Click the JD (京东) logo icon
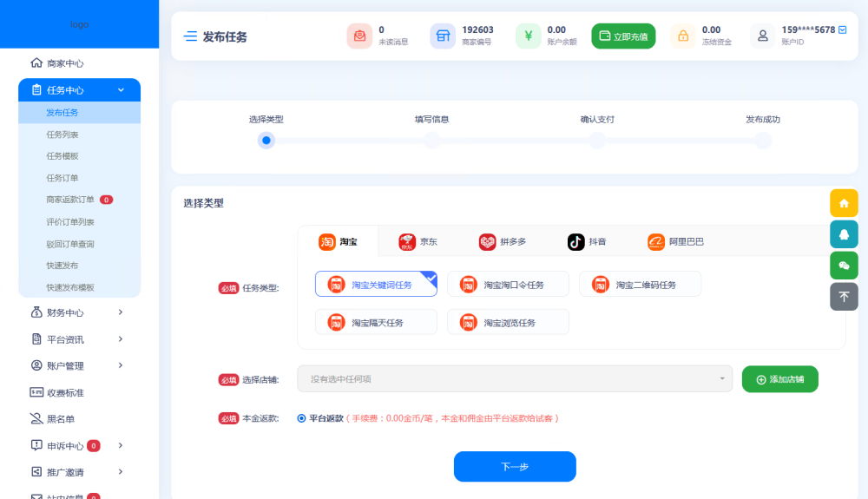The width and height of the screenshot is (868, 499). pyautogui.click(x=407, y=242)
